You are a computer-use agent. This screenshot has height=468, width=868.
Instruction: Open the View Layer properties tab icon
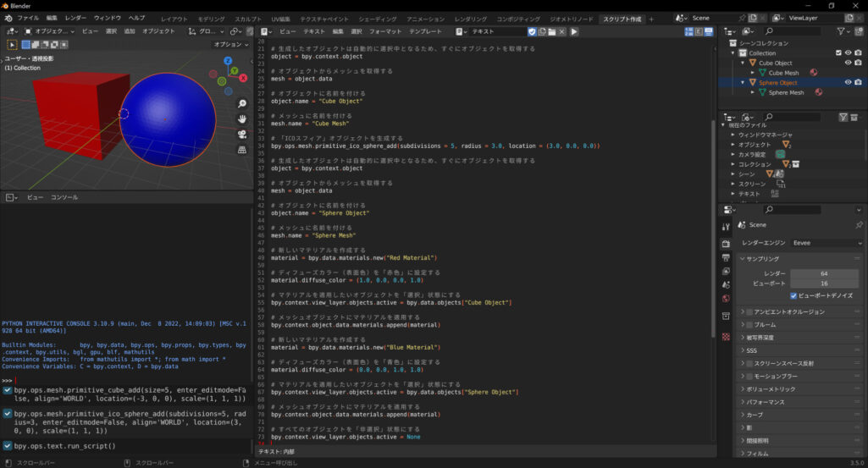tap(726, 271)
